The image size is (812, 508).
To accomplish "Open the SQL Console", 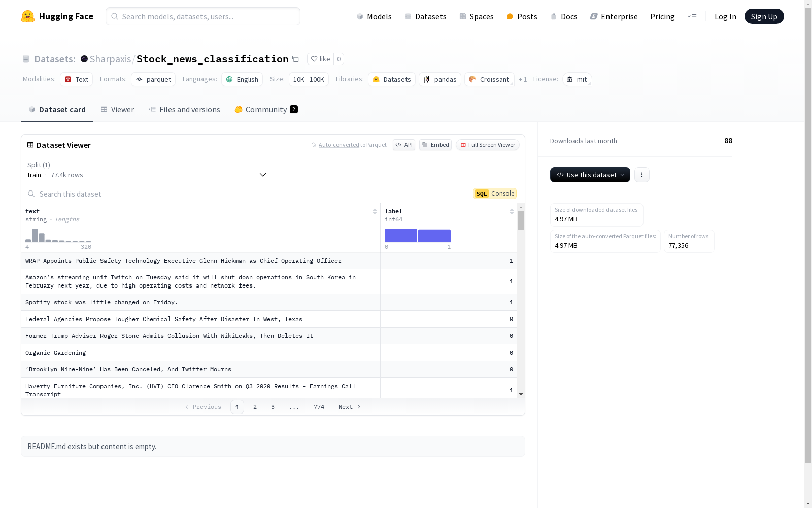I will pos(495,194).
